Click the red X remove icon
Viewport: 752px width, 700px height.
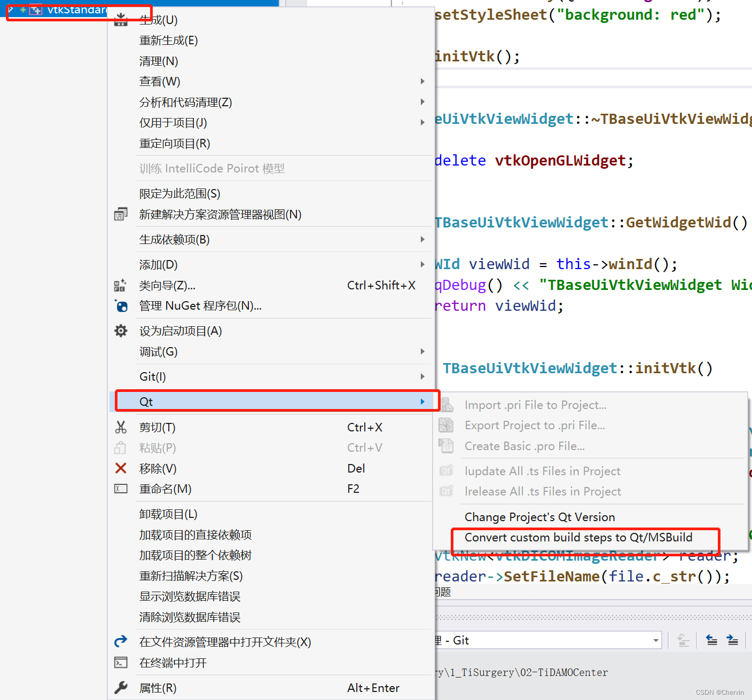point(121,468)
